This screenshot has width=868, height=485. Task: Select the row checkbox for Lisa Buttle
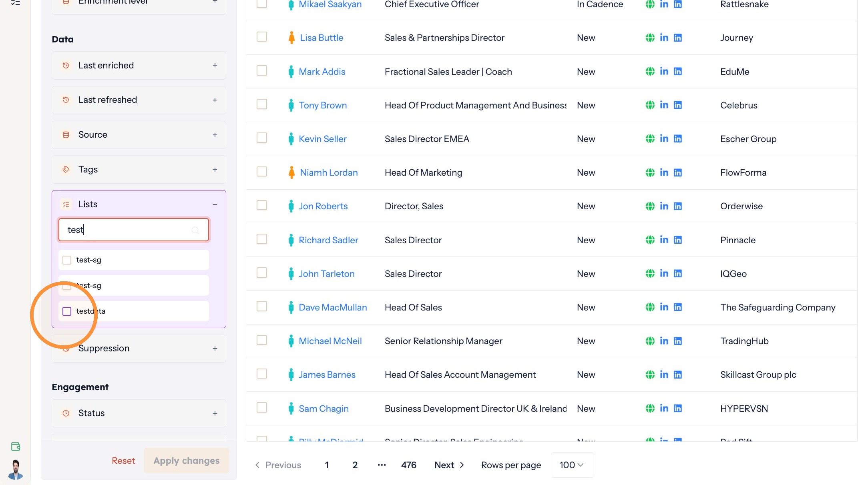pos(262,37)
